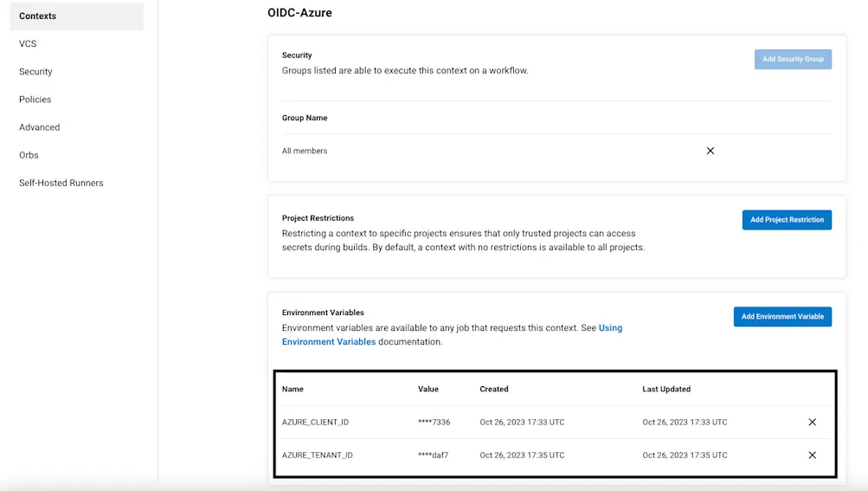Add a new environment variable
Viewport: 868px width, 491px height.
(782, 316)
